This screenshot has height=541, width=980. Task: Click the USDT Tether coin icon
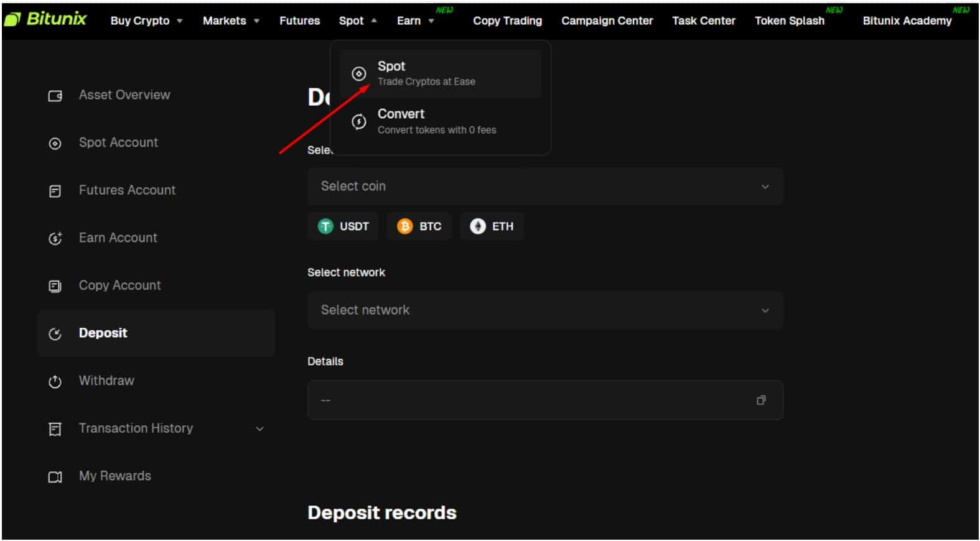[x=325, y=226]
